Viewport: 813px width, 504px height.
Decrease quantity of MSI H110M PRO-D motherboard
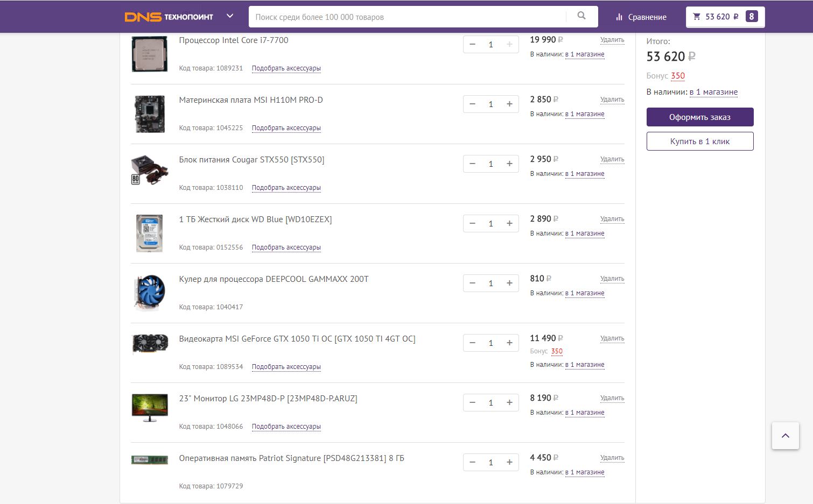473,104
